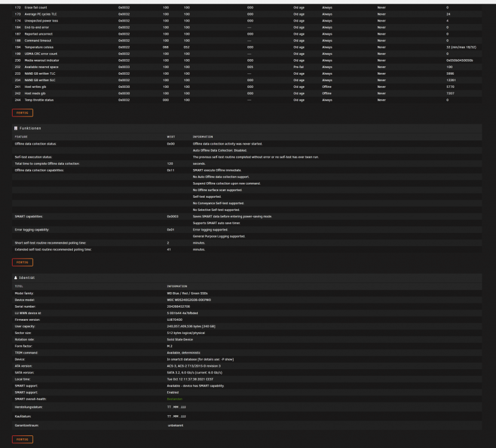This screenshot has width=496, height=448.
Task: Click FERTIG below the Funktionen table
Action: click(x=23, y=262)
